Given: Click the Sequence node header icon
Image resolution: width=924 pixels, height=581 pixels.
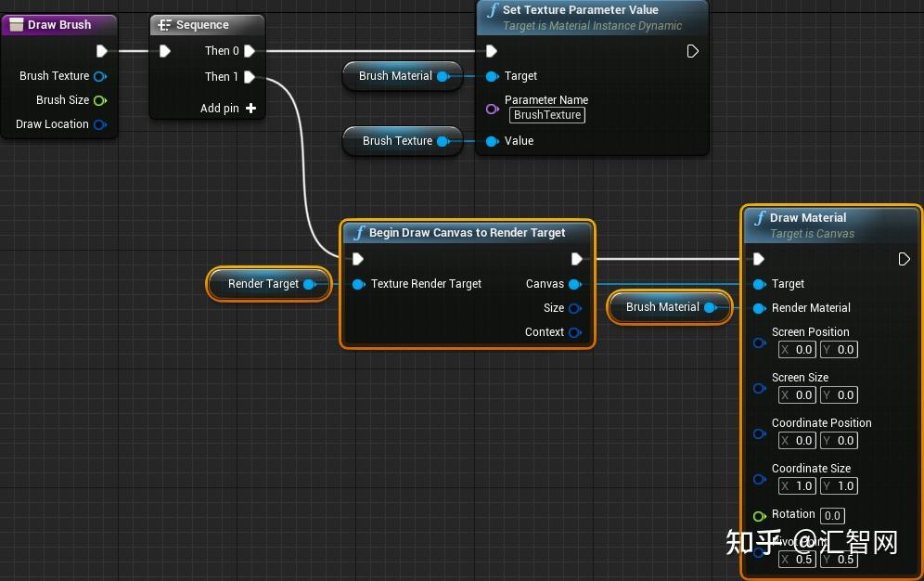Looking at the screenshot, I should [167, 25].
